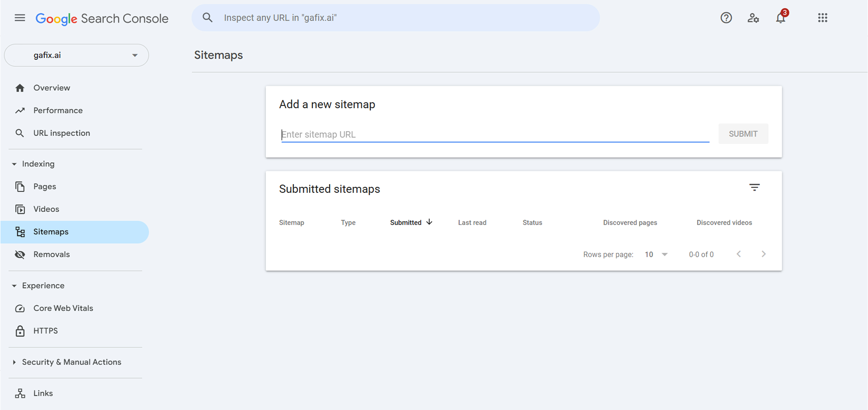Collapse the Indexing section
The height and width of the screenshot is (410, 868).
14,164
